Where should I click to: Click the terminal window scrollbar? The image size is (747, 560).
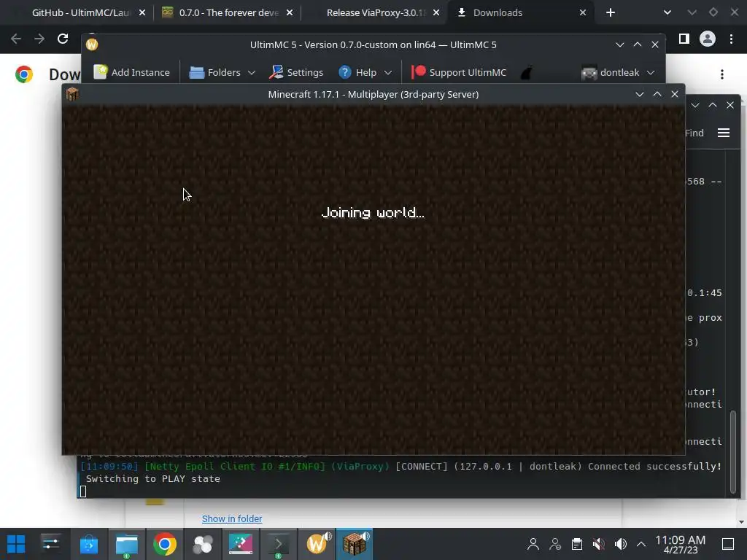tap(733, 451)
